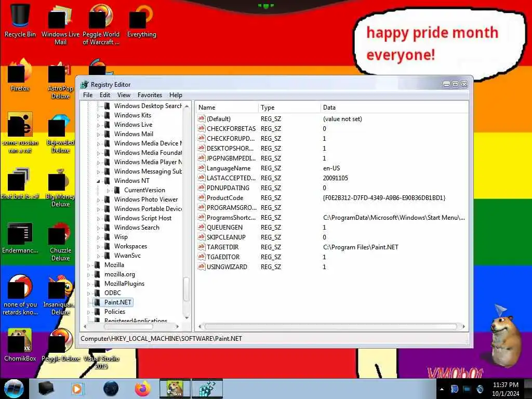The height and width of the screenshot is (399, 532).
Task: Open the Bejeweled Deluxe desktop icon
Action: point(60,133)
